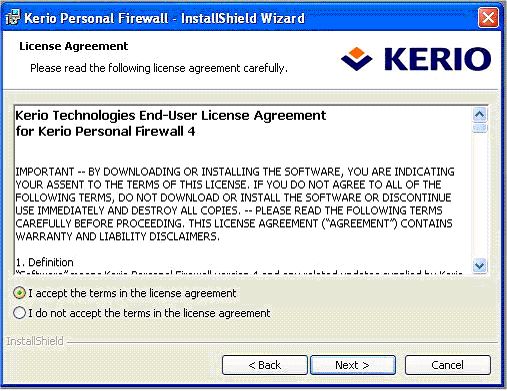The height and width of the screenshot is (391, 507).
Task: Click the Kerio diamond logo icon
Action: coord(356,59)
